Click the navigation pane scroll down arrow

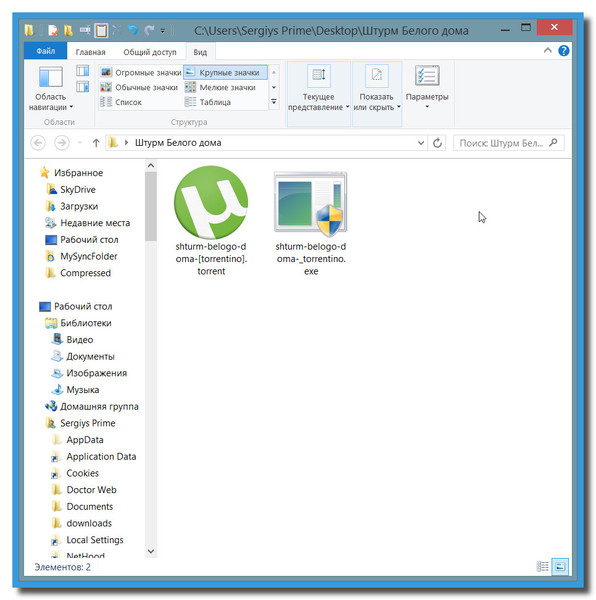[151, 551]
